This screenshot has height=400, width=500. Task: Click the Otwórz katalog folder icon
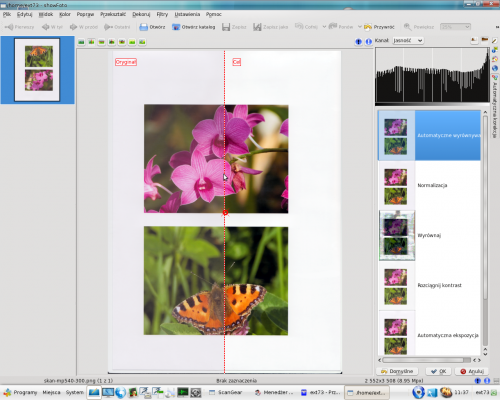(x=176, y=27)
